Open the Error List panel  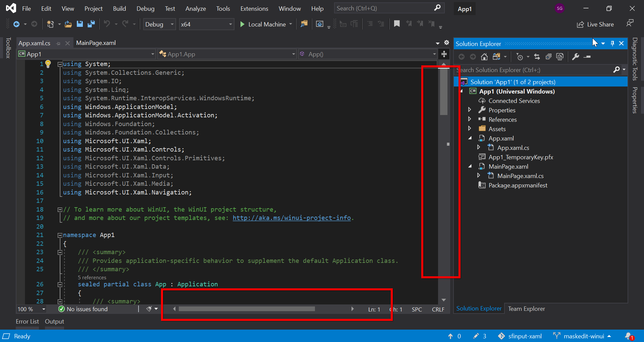click(x=27, y=321)
